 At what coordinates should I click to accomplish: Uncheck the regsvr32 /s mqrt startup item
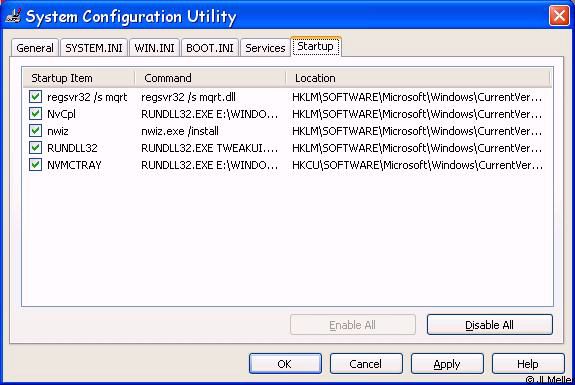36,97
